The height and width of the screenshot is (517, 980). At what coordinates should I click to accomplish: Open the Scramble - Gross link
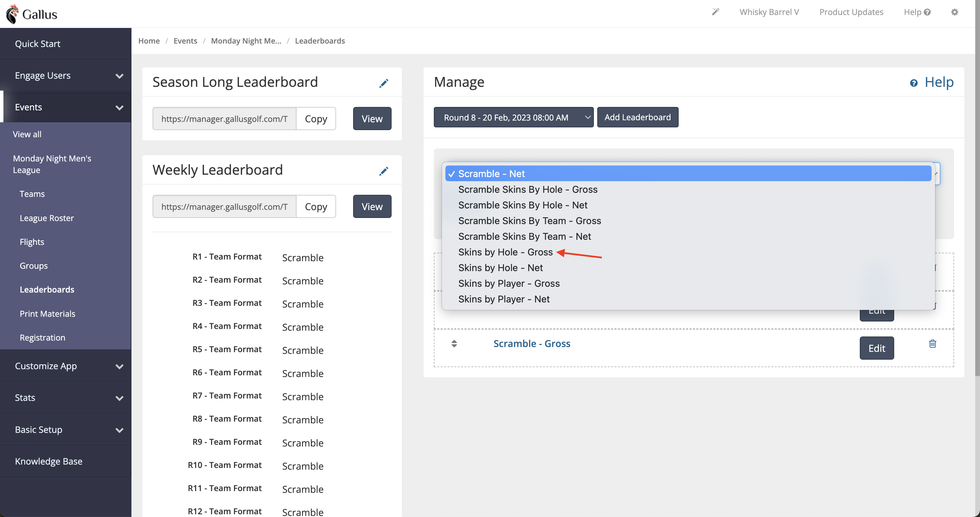(532, 344)
